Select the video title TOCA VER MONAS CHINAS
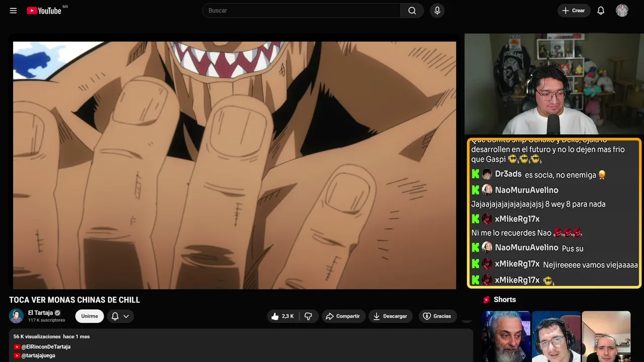644x362 pixels. coord(74,300)
